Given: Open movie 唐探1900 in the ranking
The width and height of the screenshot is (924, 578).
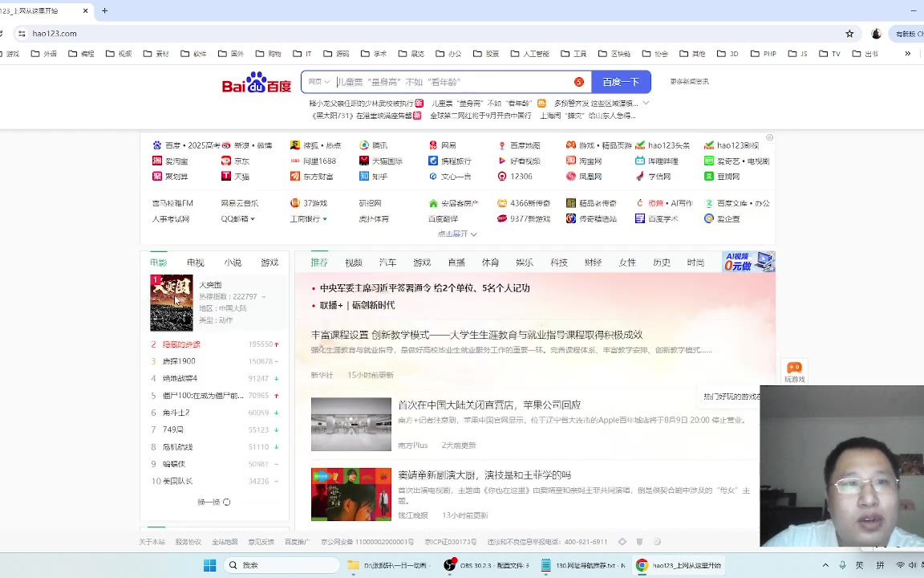Looking at the screenshot, I should click(179, 361).
